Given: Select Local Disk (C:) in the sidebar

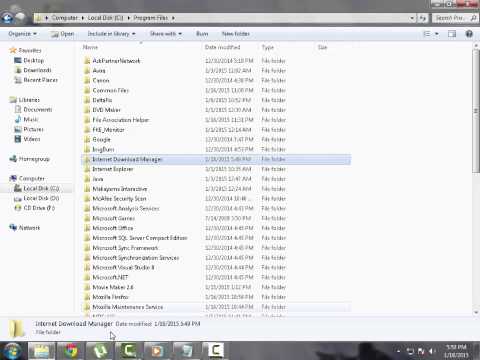Looking at the screenshot, I should (x=41, y=188).
